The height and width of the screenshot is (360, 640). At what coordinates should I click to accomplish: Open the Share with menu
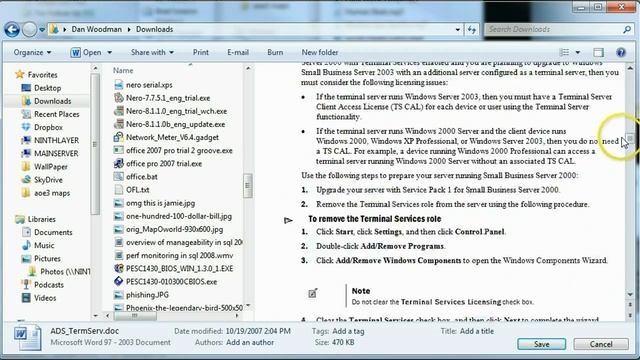[x=152, y=52]
